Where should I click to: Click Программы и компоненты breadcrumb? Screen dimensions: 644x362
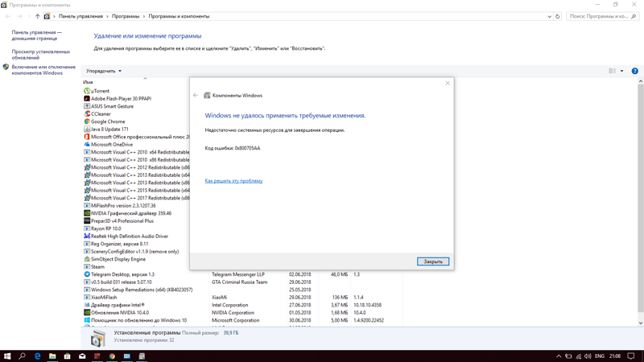tap(179, 16)
